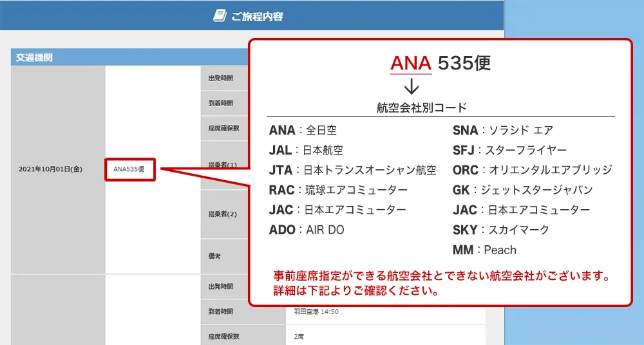Click the ADO：AIR DO entry
The height and width of the screenshot is (345, 644).
click(307, 230)
